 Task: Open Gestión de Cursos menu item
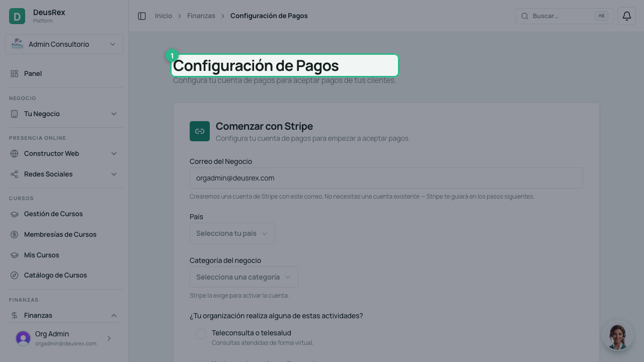[x=64, y=214]
